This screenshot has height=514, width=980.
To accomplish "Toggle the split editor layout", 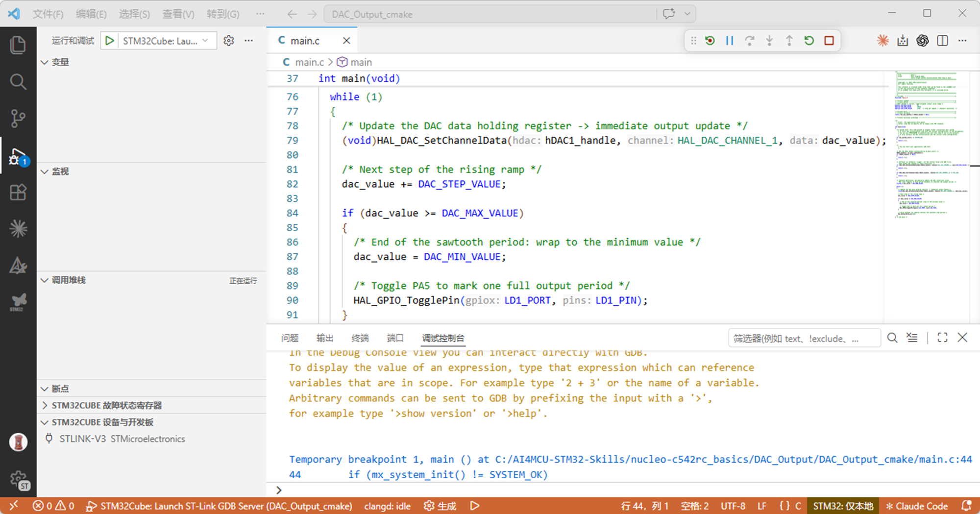I will pyautogui.click(x=942, y=41).
